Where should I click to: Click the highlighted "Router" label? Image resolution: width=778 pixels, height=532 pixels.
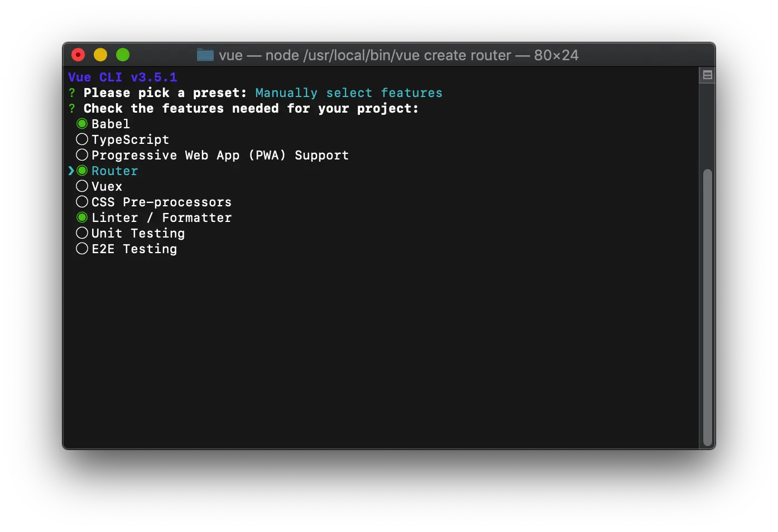click(x=114, y=171)
